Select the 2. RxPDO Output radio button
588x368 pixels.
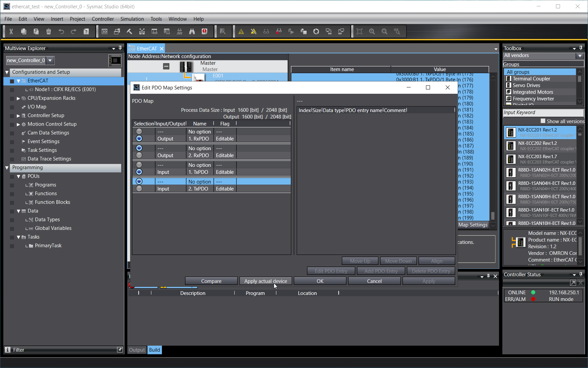[139, 155]
